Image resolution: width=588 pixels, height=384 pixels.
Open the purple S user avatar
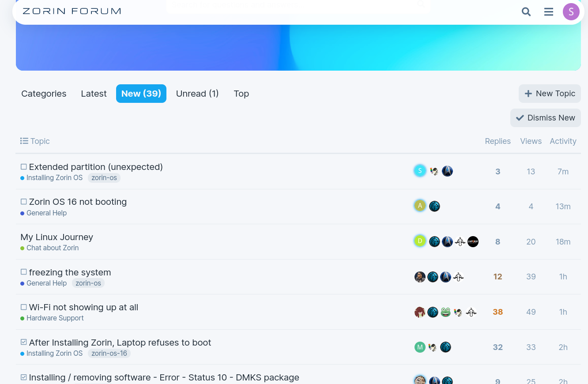tap(571, 12)
